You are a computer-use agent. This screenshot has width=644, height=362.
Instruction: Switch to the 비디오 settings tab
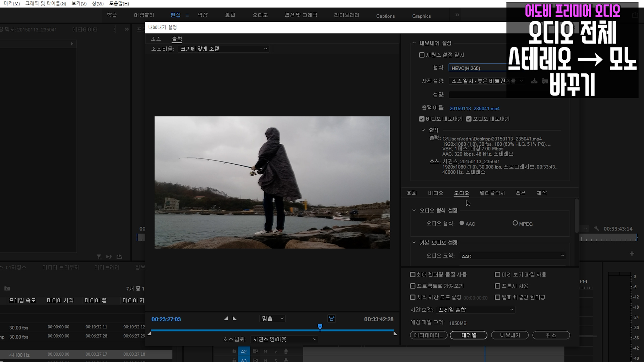coord(435,193)
